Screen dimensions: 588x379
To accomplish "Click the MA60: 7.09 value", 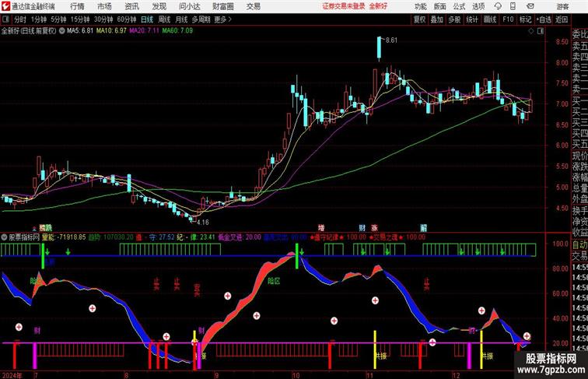I will coord(177,31).
